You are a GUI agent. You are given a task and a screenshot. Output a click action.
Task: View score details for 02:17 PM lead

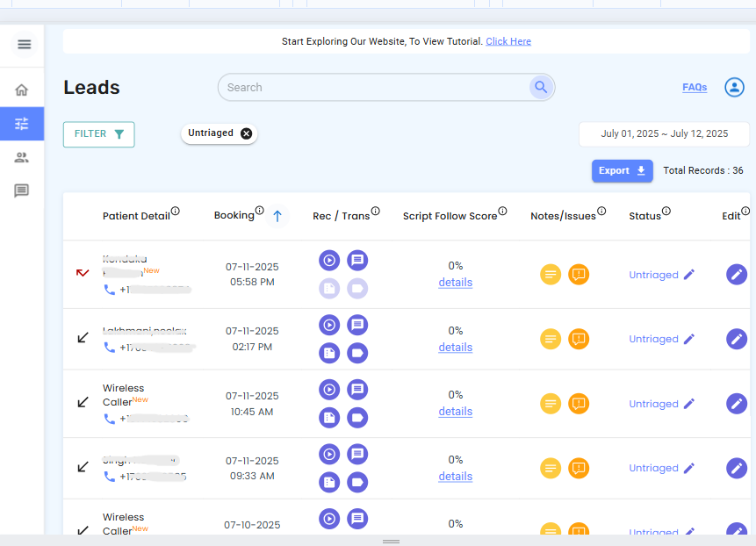(x=455, y=348)
